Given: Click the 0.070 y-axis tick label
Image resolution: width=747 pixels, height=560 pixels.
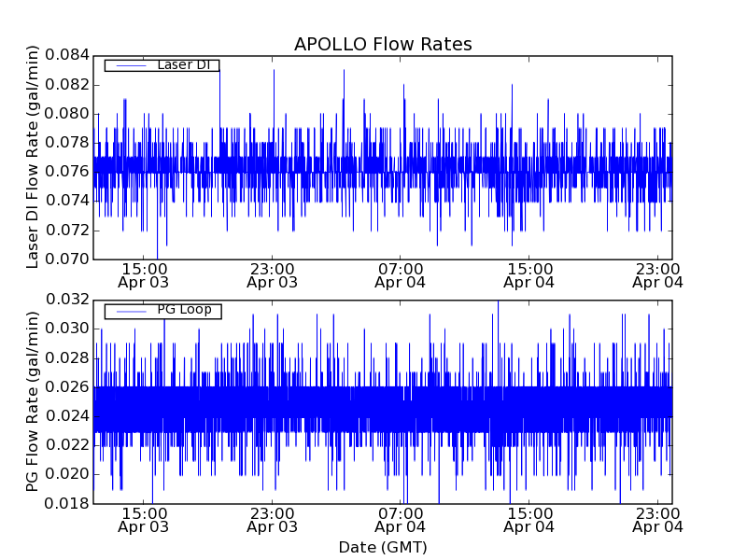Looking at the screenshot, I should click(x=67, y=259).
